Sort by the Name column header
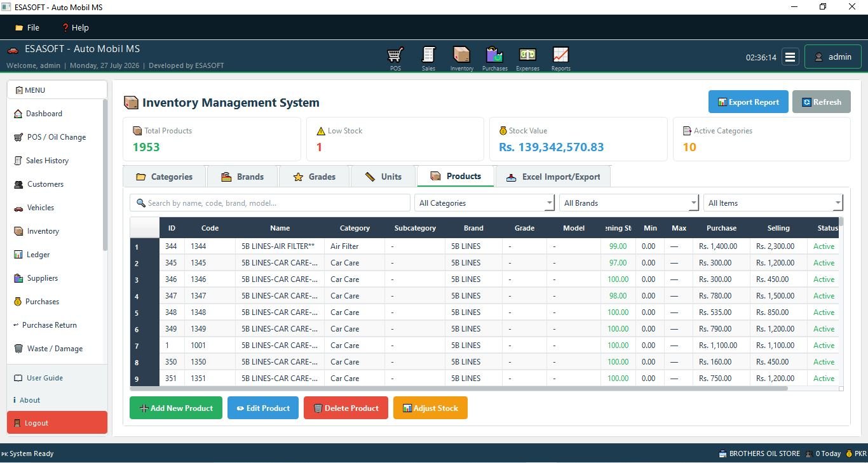The width and height of the screenshot is (868, 463). 280,228
